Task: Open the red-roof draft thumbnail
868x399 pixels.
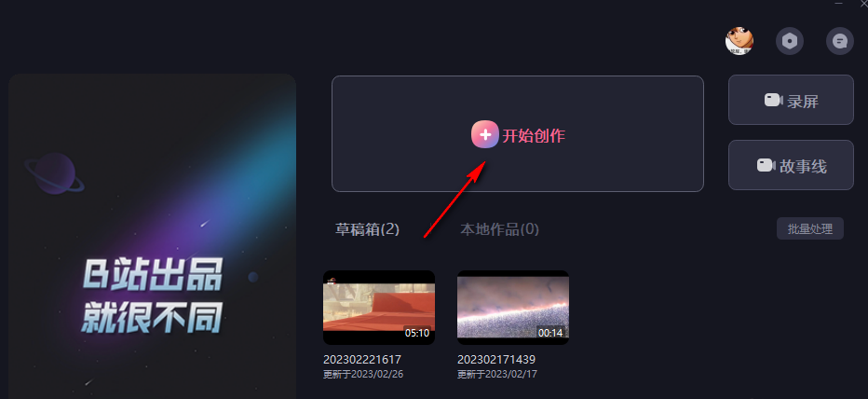Action: pyautogui.click(x=379, y=308)
